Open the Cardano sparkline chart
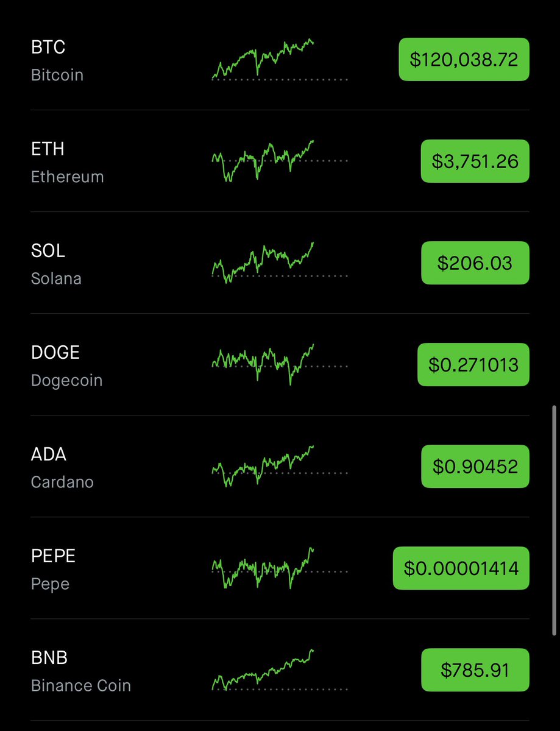 (x=280, y=467)
